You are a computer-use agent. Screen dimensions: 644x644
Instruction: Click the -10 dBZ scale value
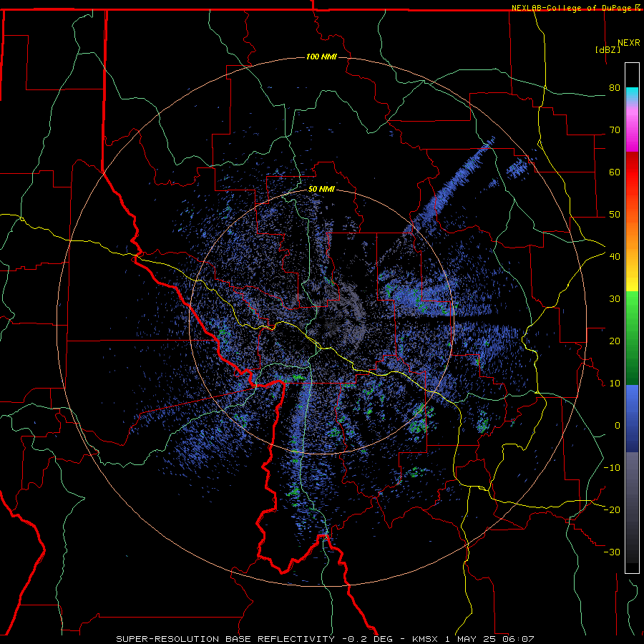[612, 467]
